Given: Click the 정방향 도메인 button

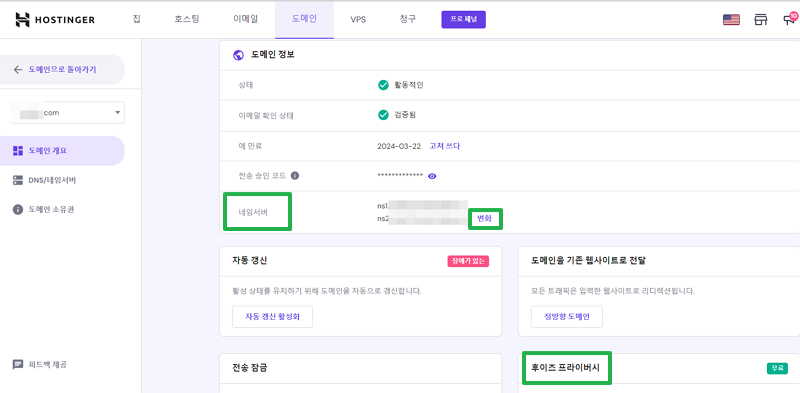Looking at the screenshot, I should click(567, 316).
